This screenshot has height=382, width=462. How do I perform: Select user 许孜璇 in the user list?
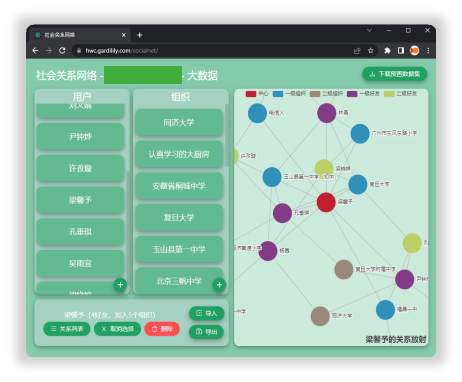[80, 168]
